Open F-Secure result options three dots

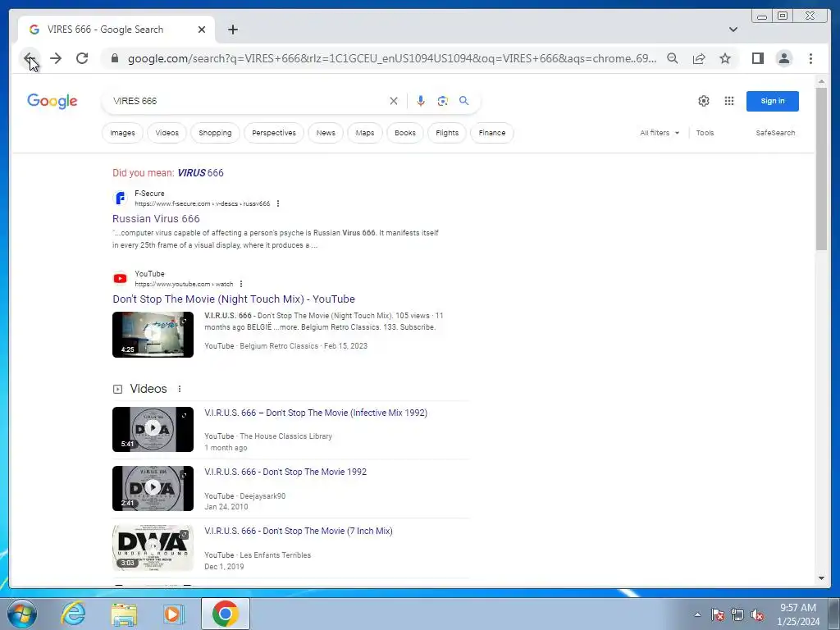pyautogui.click(x=277, y=203)
